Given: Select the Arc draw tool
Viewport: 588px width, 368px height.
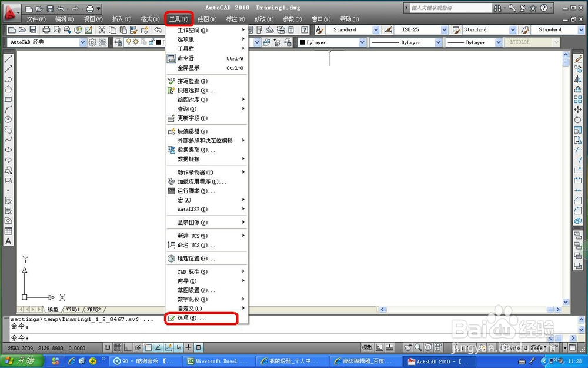Looking at the screenshot, I should [8, 110].
